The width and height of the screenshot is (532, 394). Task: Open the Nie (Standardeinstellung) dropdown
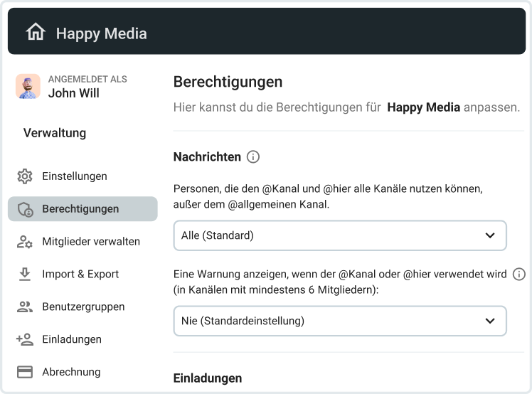click(x=340, y=321)
